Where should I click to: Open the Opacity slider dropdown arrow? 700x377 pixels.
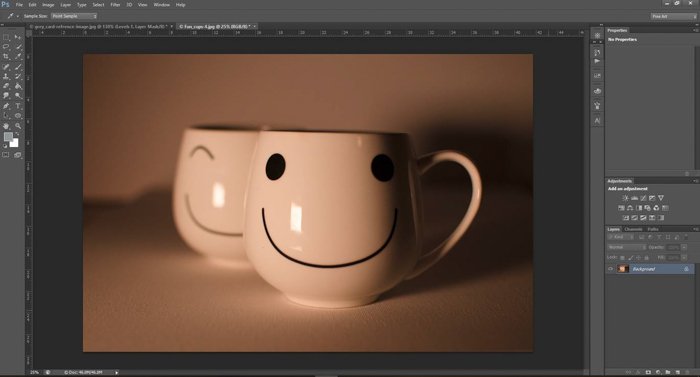(x=683, y=247)
